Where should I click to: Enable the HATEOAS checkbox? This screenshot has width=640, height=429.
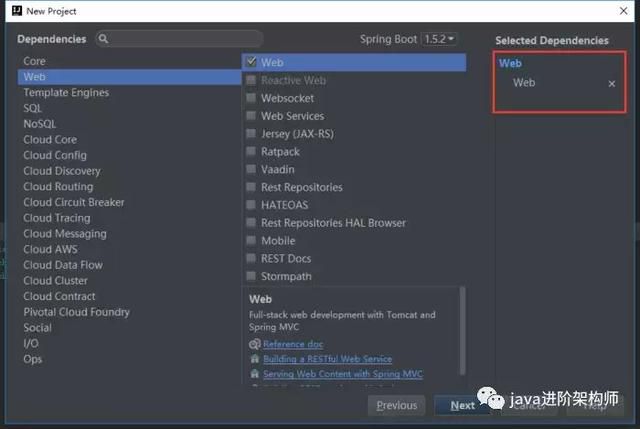[x=251, y=205]
